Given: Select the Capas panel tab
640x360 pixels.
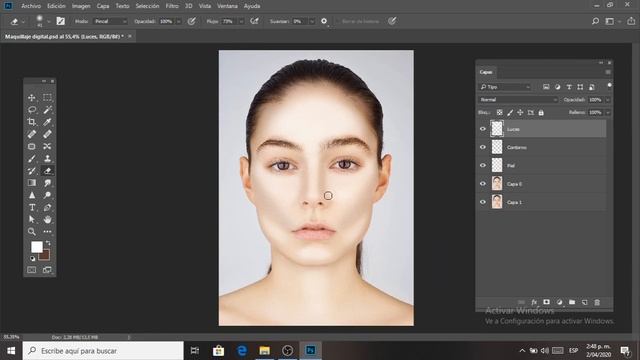Looking at the screenshot, I should 486,72.
